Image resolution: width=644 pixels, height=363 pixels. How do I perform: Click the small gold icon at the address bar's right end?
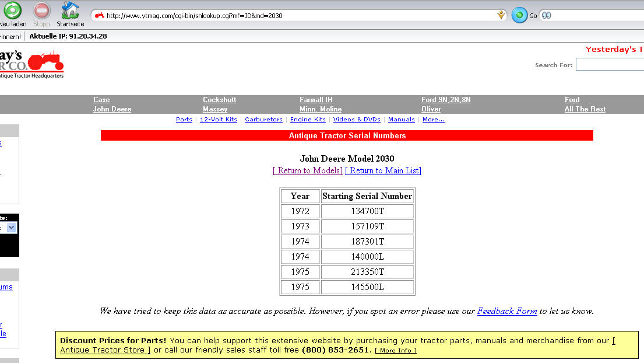tap(501, 15)
